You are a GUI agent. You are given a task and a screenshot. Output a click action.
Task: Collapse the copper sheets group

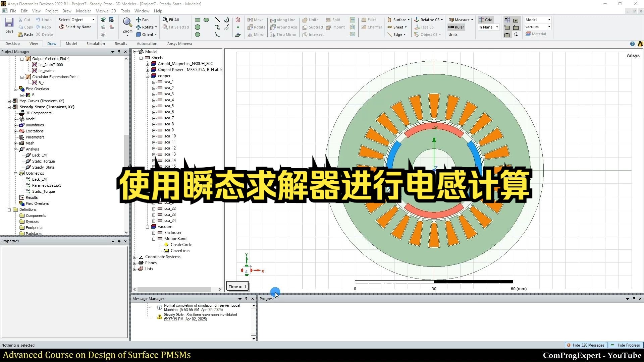coord(147,76)
